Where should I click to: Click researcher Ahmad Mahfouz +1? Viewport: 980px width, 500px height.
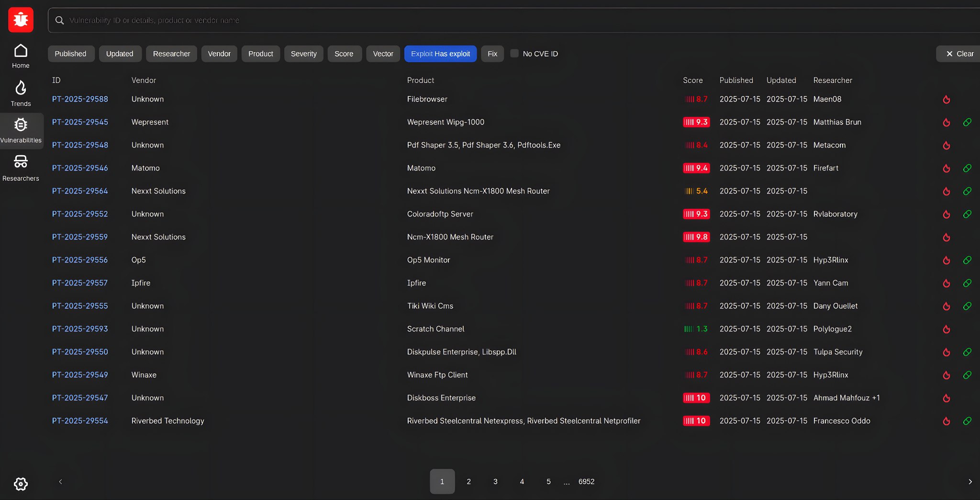click(x=846, y=398)
